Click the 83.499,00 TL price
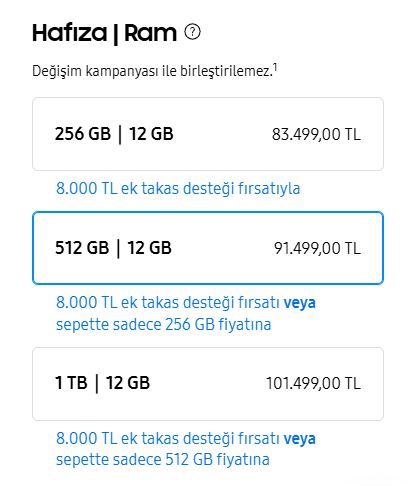 tap(316, 135)
